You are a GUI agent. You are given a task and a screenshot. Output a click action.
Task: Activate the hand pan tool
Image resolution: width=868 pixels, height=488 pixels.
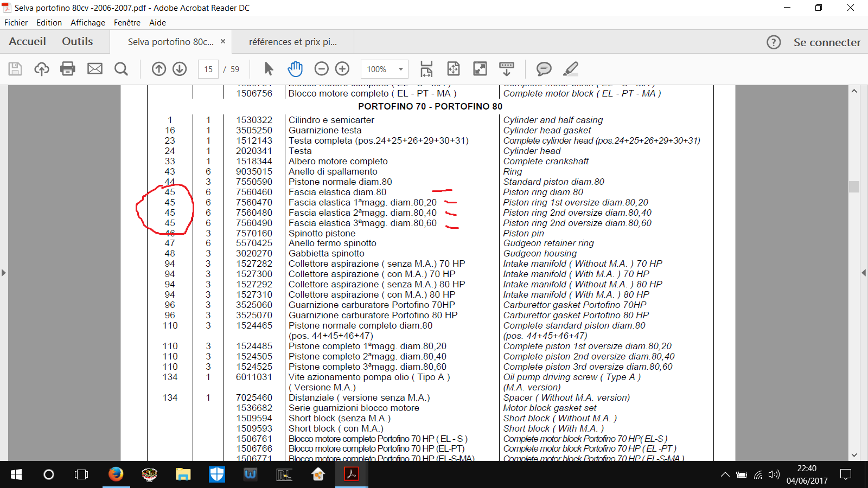[295, 69]
